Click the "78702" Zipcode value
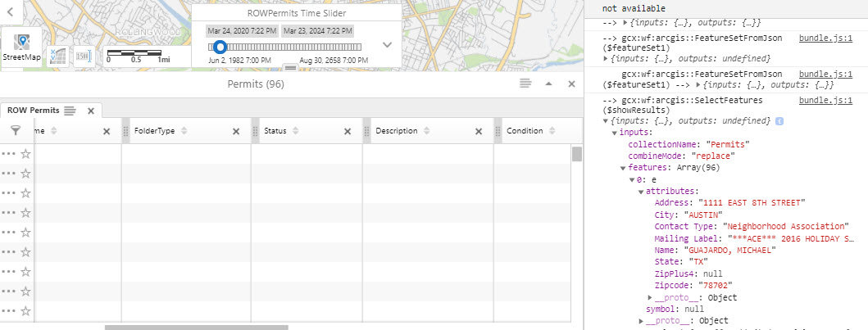Screen dimensions: 868x330 tap(715, 285)
